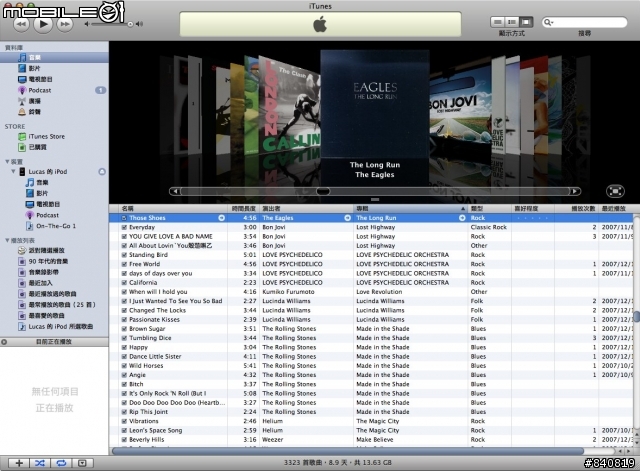Click the Podcast unread count badge

coord(100,90)
